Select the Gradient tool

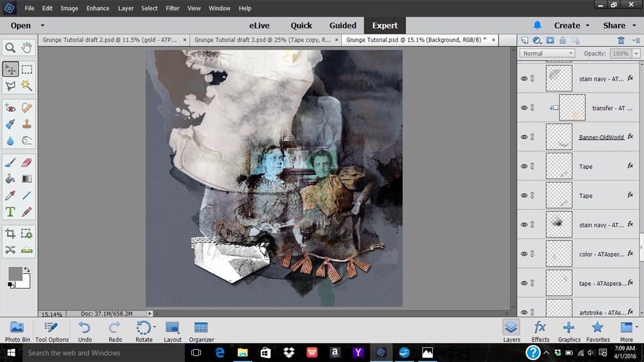coord(26,178)
